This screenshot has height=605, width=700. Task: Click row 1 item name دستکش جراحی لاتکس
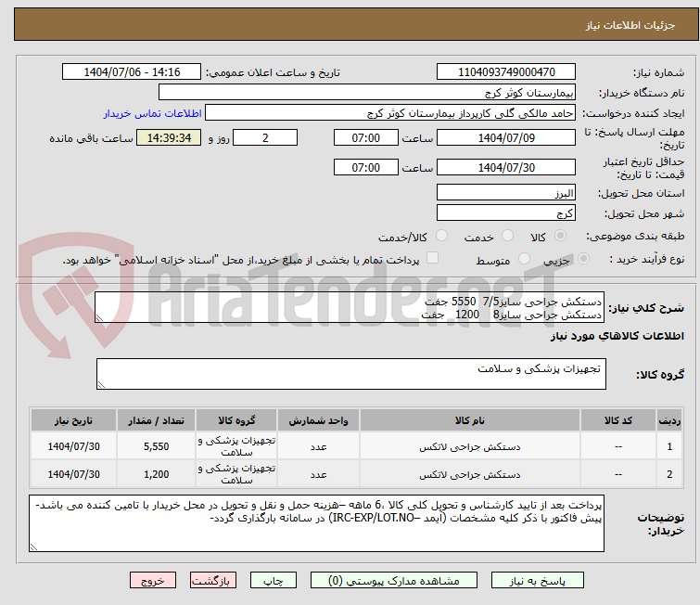pyautogui.click(x=470, y=446)
